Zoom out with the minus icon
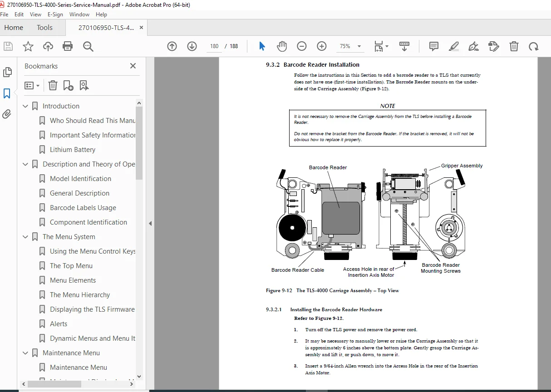 (302, 46)
